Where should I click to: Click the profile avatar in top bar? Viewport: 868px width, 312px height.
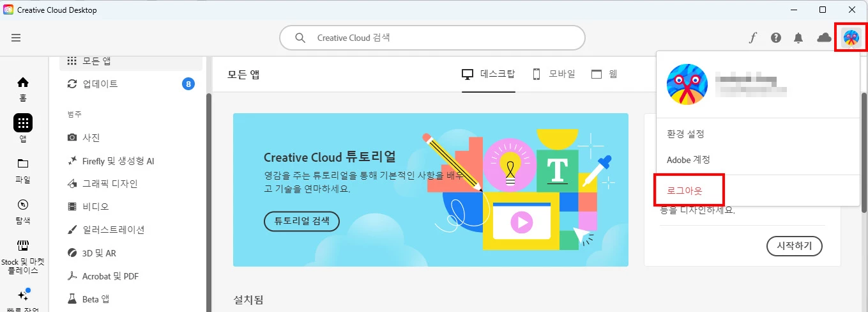(851, 38)
